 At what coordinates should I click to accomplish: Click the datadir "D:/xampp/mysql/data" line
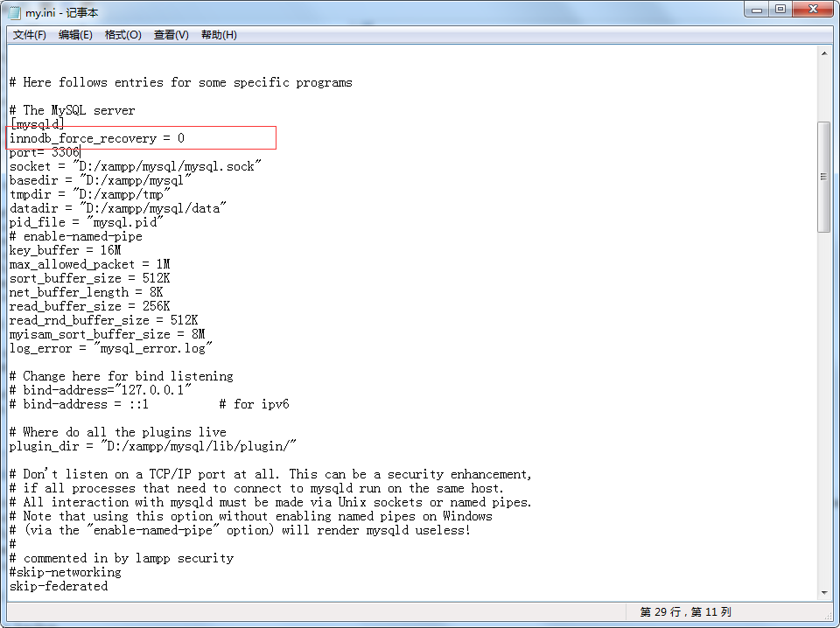[x=118, y=208]
